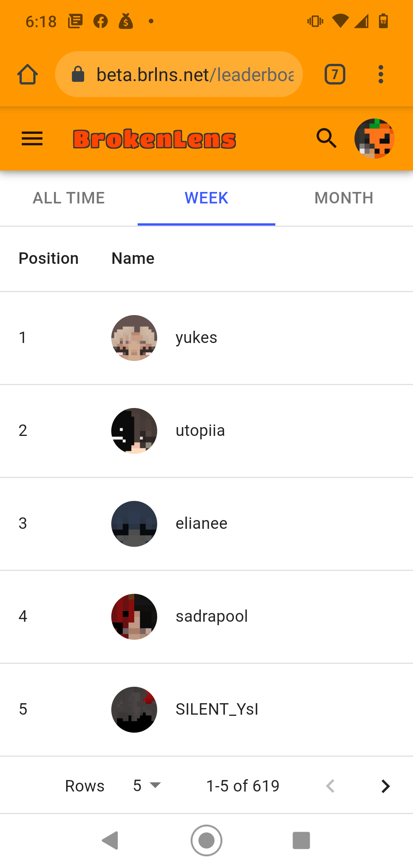Image resolution: width=413 pixels, height=868 pixels.
Task: Tap SILENT_YsI's avatar thumbnail
Action: tap(134, 710)
